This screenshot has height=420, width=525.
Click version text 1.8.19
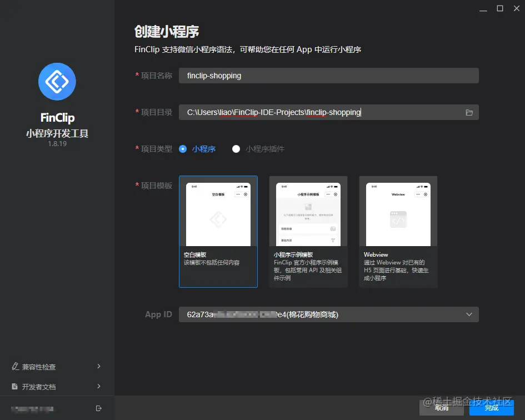[x=57, y=144]
